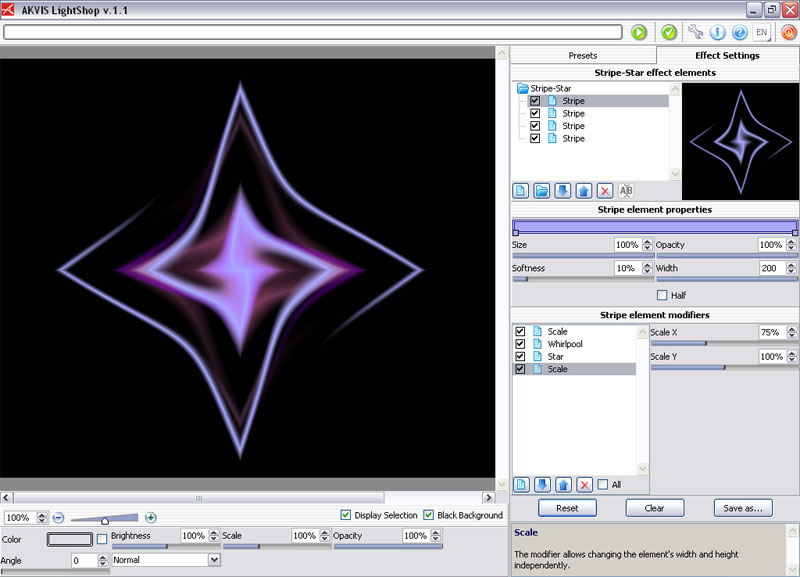Open preferences via the wrench icon
Viewport: 800px width, 577px height.
[696, 32]
